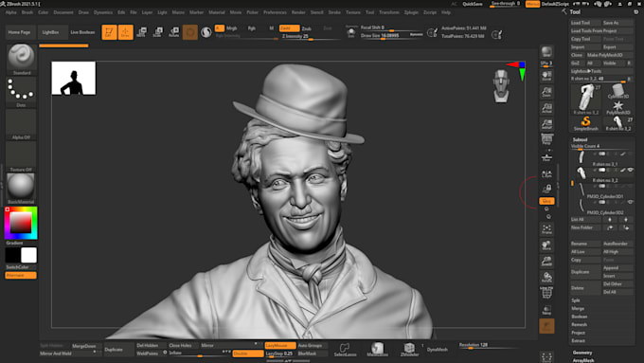The height and width of the screenshot is (363, 644).
Task: Toggle the Mrgb mode
Action: (x=232, y=28)
